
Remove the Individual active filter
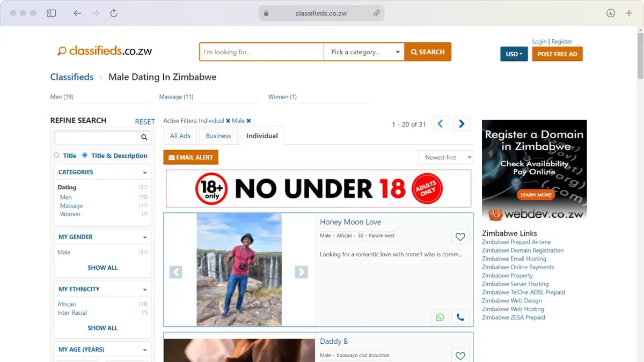click(x=228, y=121)
